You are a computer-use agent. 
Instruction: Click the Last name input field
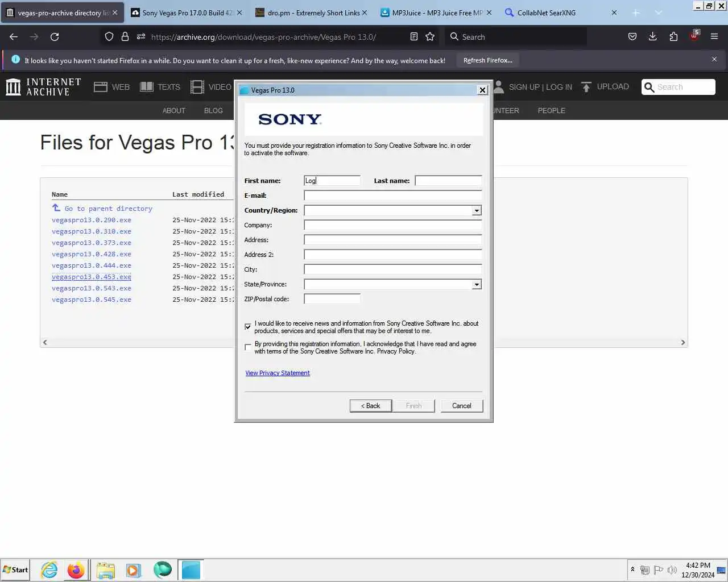(448, 181)
